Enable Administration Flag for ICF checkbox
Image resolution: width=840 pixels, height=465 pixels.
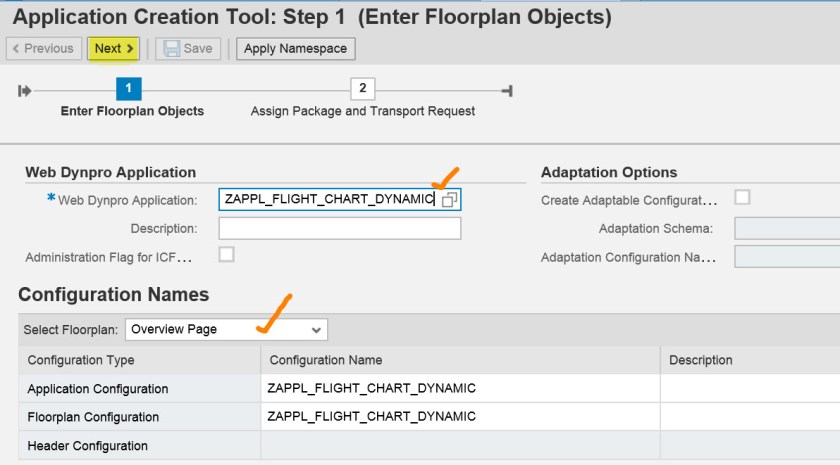coord(227,255)
